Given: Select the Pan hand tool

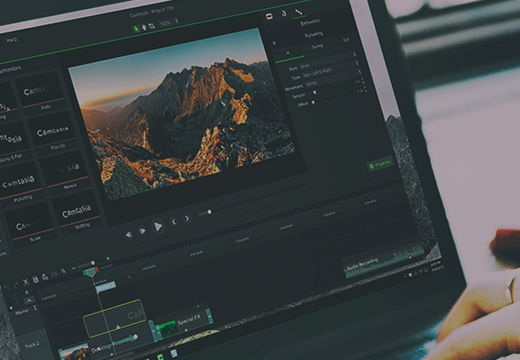Looking at the screenshot, I should tap(144, 27).
